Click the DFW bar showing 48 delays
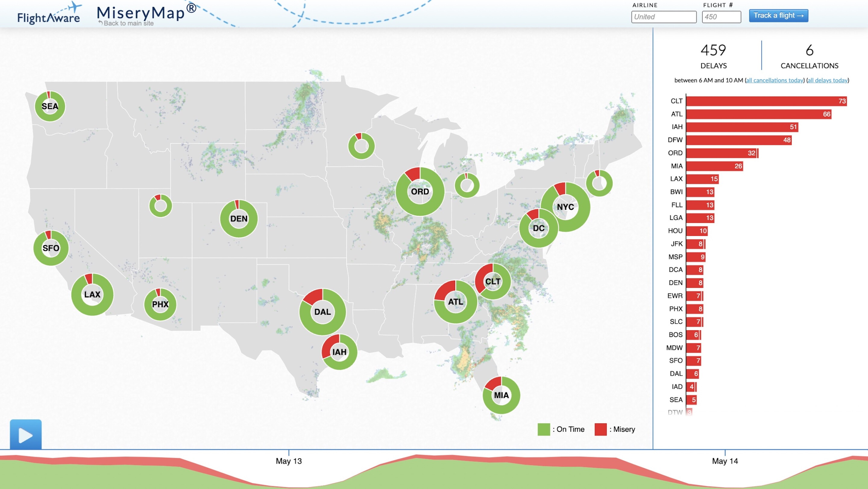The height and width of the screenshot is (489, 868). click(739, 140)
